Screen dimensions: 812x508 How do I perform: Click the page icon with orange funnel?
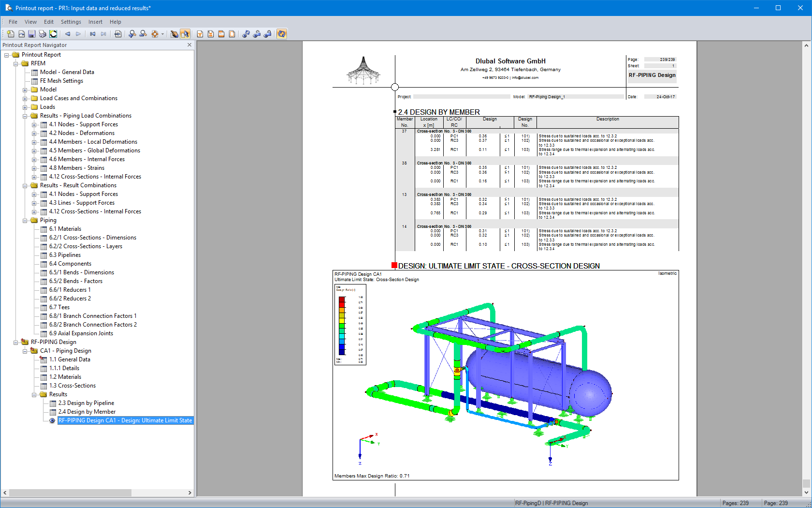[200, 34]
